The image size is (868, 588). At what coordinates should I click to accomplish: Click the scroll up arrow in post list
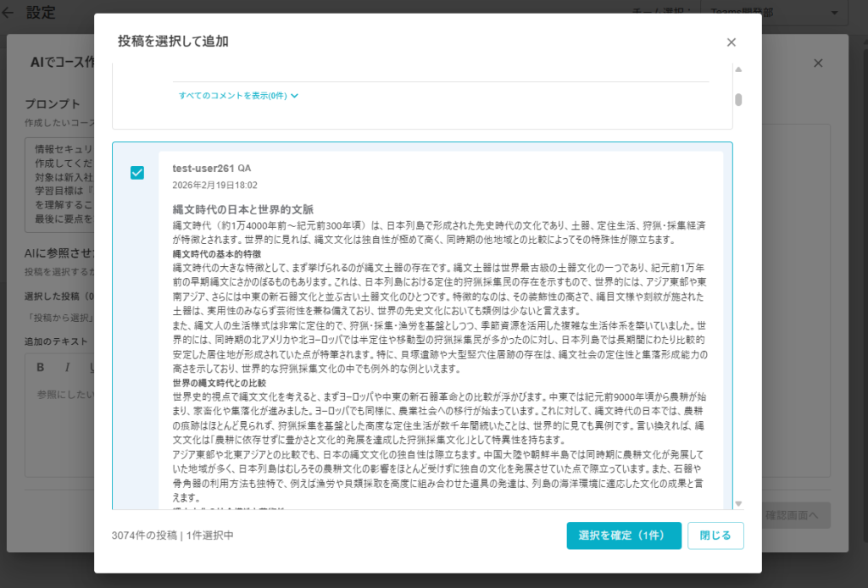738,69
